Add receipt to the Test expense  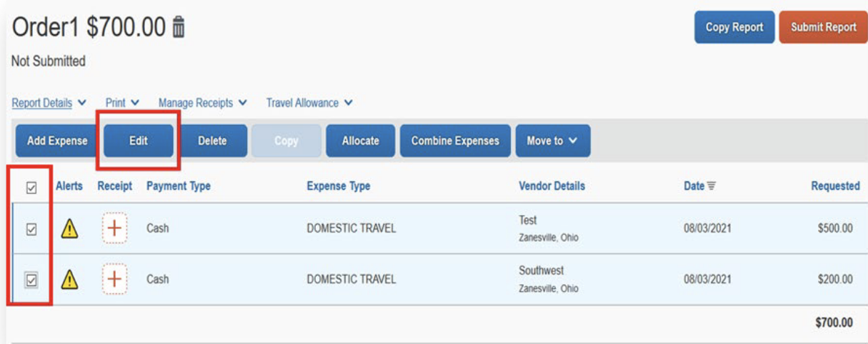[x=114, y=229]
